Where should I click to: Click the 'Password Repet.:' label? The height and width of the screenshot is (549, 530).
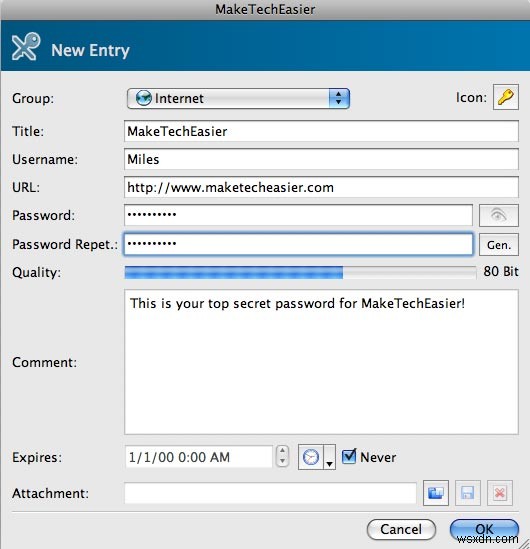65,244
